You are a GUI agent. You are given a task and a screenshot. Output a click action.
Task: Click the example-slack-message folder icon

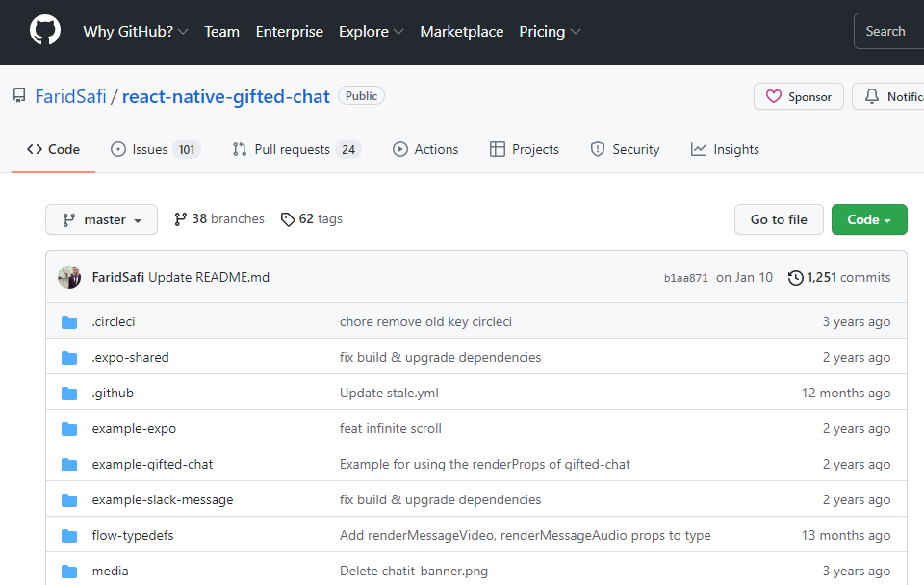click(x=69, y=500)
